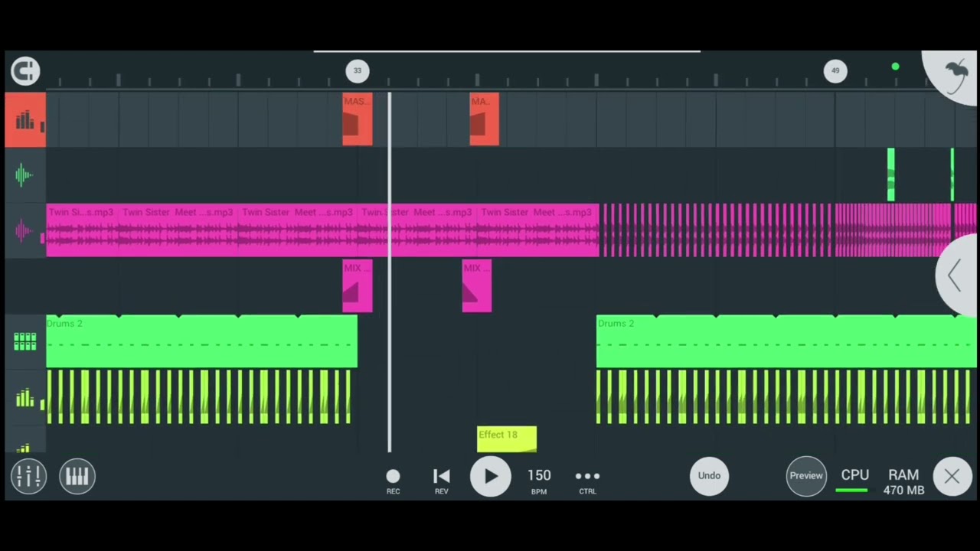Image resolution: width=980 pixels, height=551 pixels.
Task: Select the first Twin Si...s.mp3 audio clip
Action: pyautogui.click(x=83, y=230)
